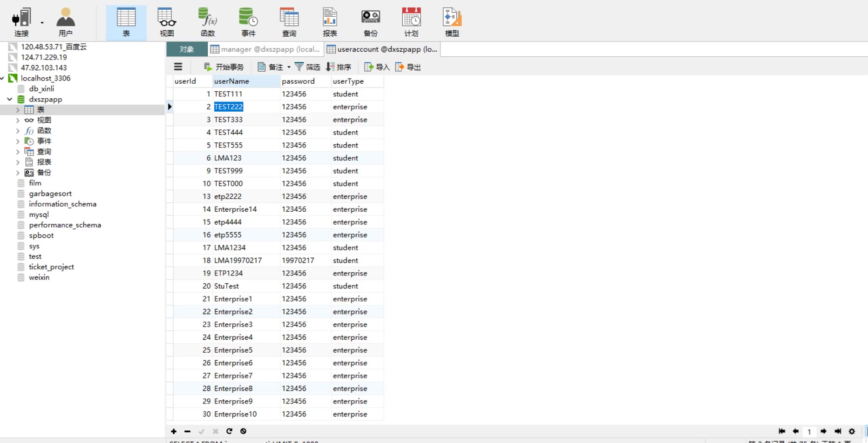The image size is (868, 443).
Task: Go to last page arrow icon
Action: (838, 431)
